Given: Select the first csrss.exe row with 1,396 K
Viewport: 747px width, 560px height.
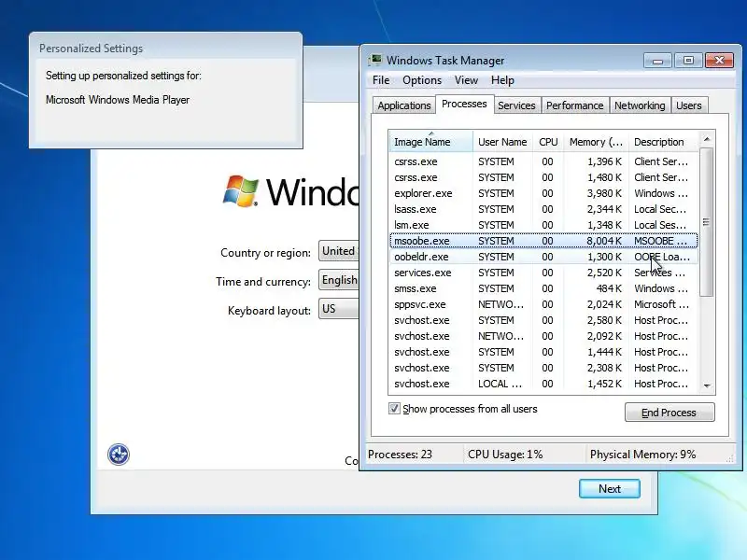Looking at the screenshot, I should (543, 161).
